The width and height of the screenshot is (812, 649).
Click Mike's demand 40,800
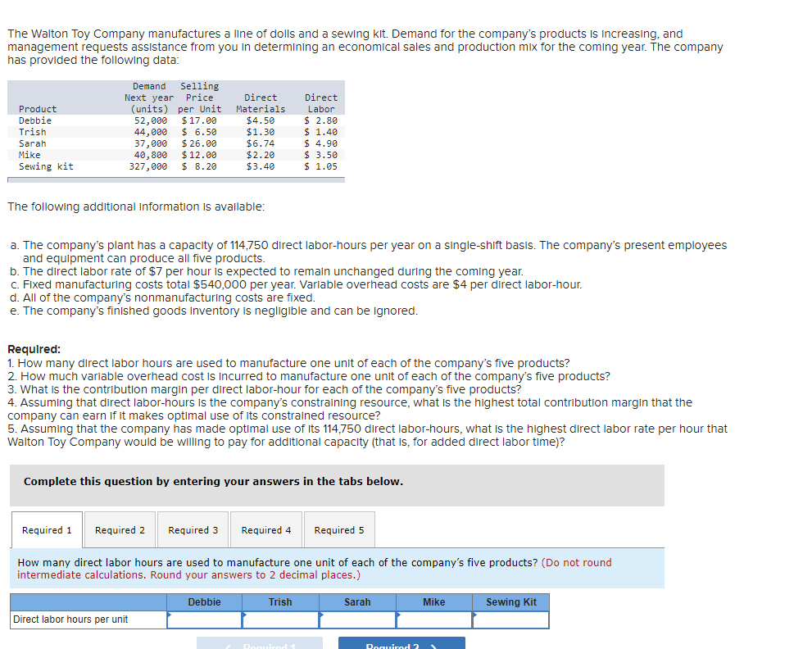tap(151, 155)
